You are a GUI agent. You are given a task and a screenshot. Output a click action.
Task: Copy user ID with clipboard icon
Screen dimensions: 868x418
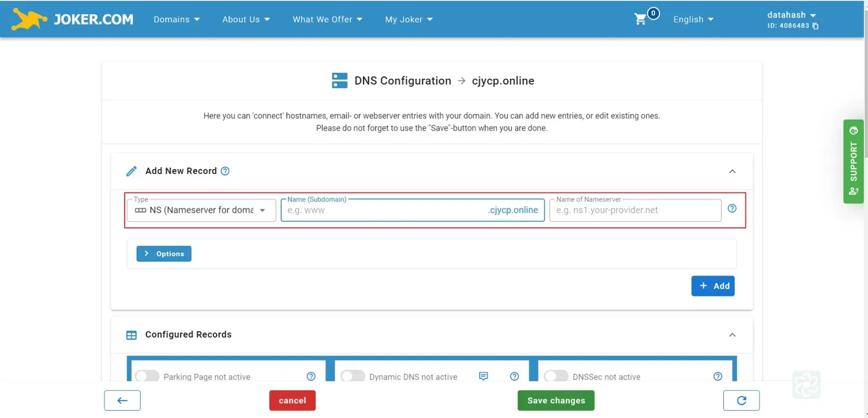click(x=815, y=26)
